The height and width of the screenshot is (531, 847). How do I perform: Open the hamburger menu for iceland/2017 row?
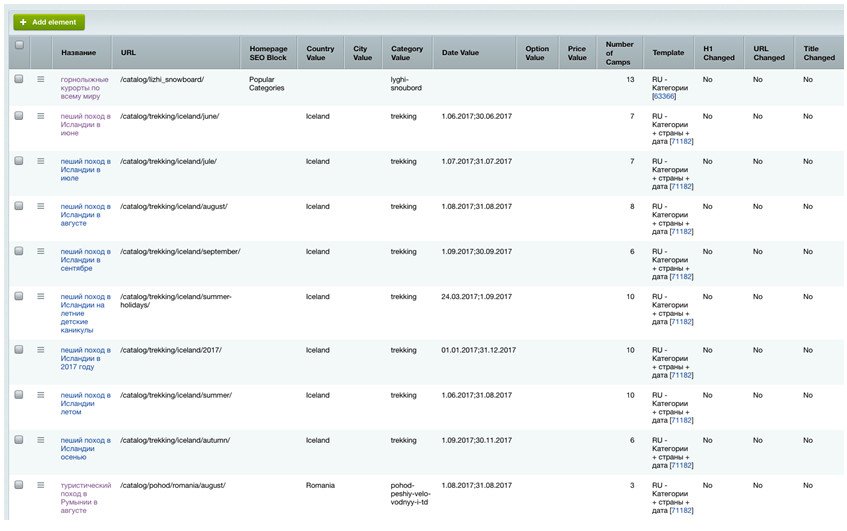(41, 349)
